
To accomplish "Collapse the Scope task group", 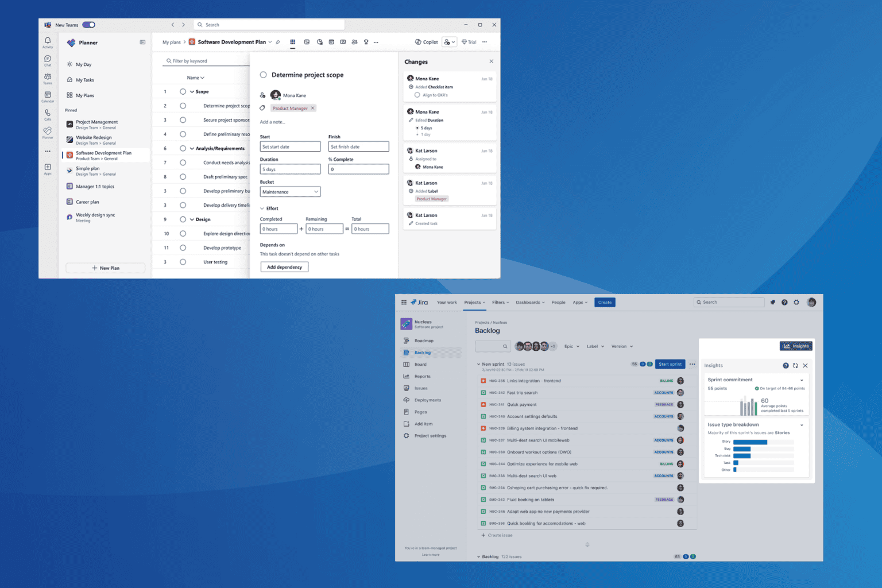I will click(x=192, y=91).
